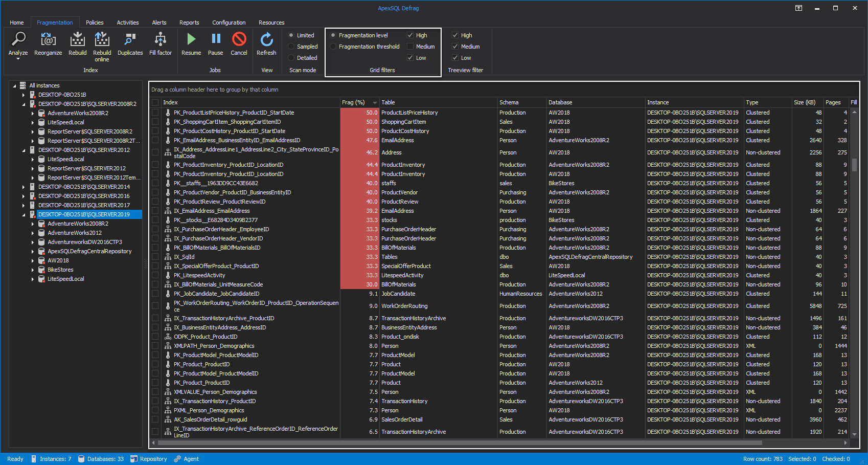Click the Agent status bar icon
This screenshot has width=868, height=465.
(177, 459)
